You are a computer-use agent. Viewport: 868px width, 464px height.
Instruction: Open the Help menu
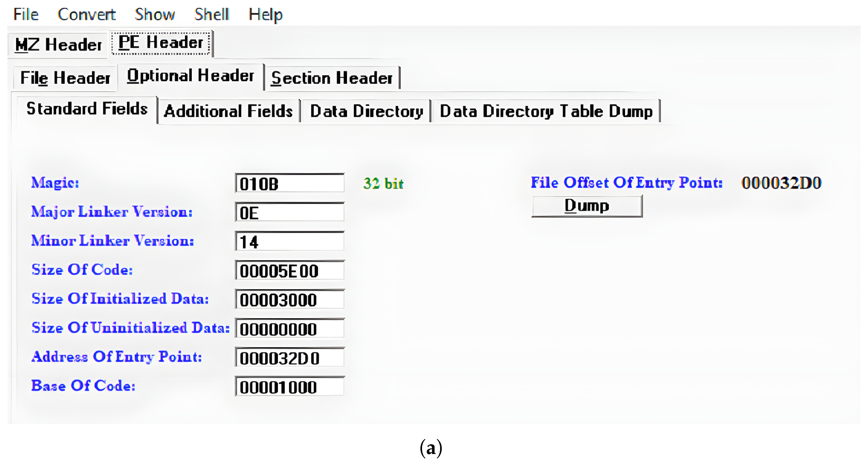click(265, 14)
